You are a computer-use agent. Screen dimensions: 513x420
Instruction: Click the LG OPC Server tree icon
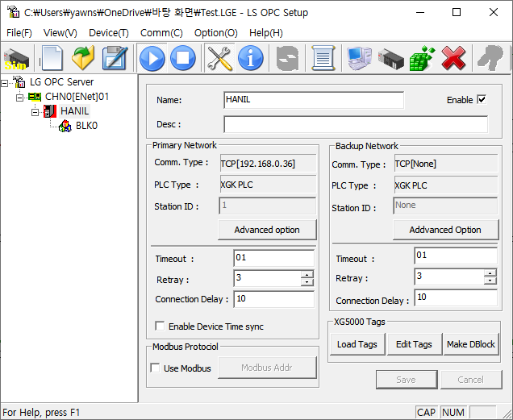tap(19, 81)
